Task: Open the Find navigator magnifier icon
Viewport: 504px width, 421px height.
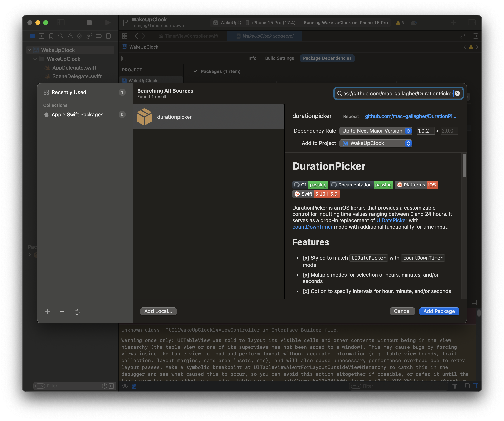Action: click(61, 36)
